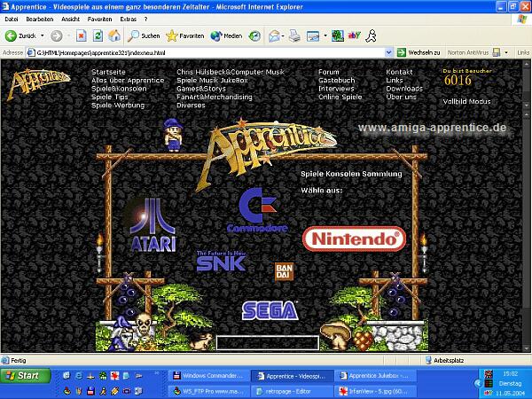Open the Spiele Werbung link
Screen dimensions: 532x399
(x=118, y=106)
